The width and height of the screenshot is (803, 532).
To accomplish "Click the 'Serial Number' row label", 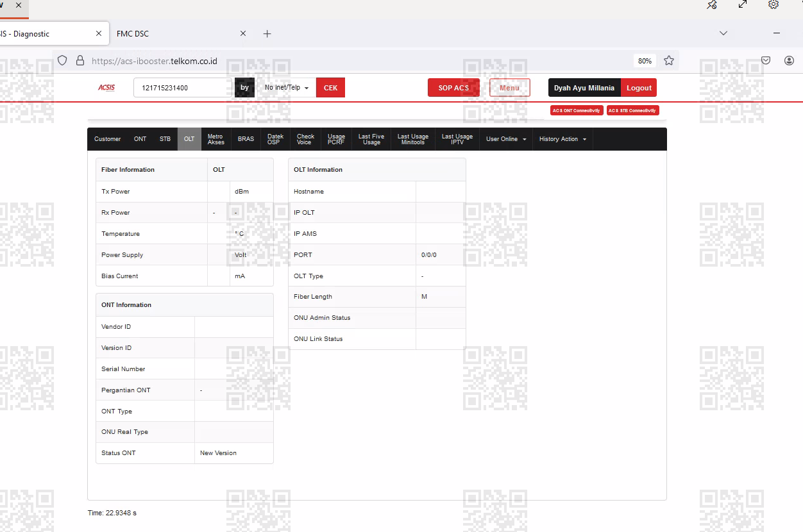I will pos(123,369).
